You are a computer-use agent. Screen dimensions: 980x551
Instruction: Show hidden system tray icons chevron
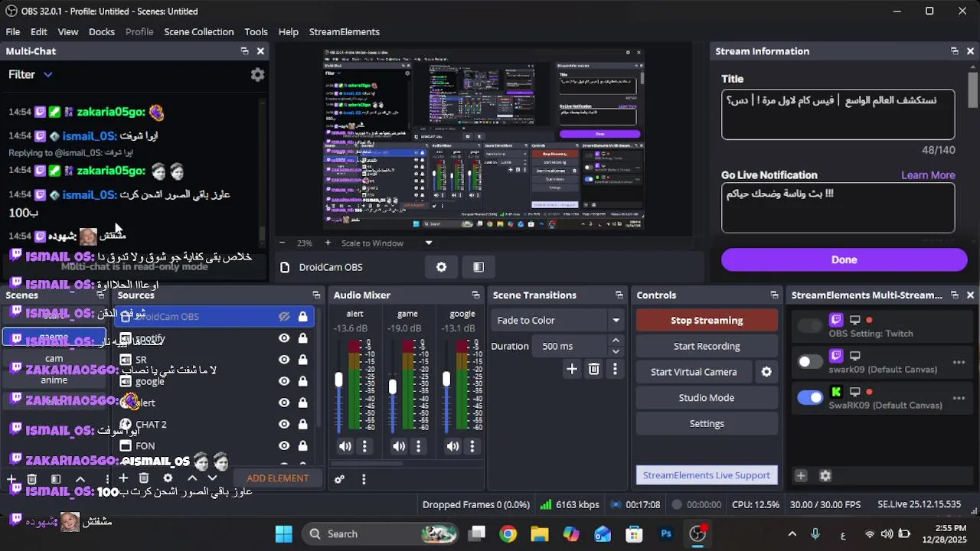792,534
